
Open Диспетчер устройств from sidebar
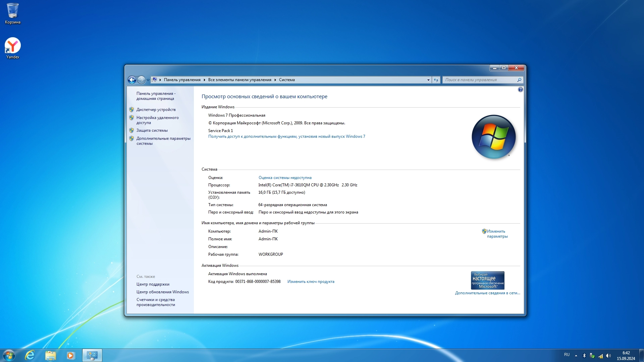pyautogui.click(x=156, y=110)
